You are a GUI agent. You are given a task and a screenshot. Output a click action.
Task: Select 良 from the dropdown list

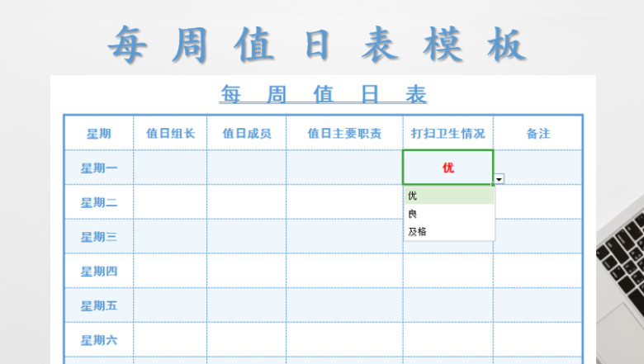point(449,214)
